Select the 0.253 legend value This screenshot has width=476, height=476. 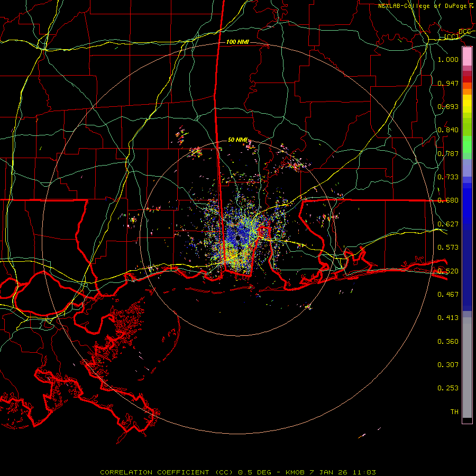448,388
